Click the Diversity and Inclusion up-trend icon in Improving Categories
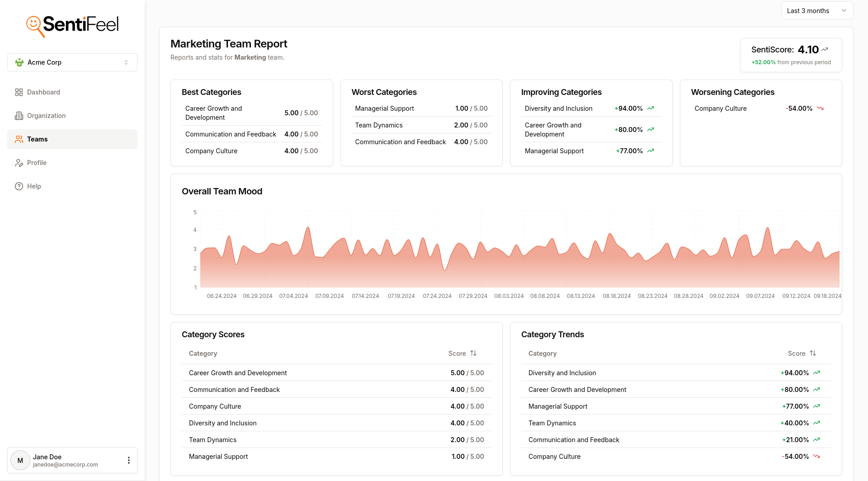The image size is (868, 481). click(651, 108)
